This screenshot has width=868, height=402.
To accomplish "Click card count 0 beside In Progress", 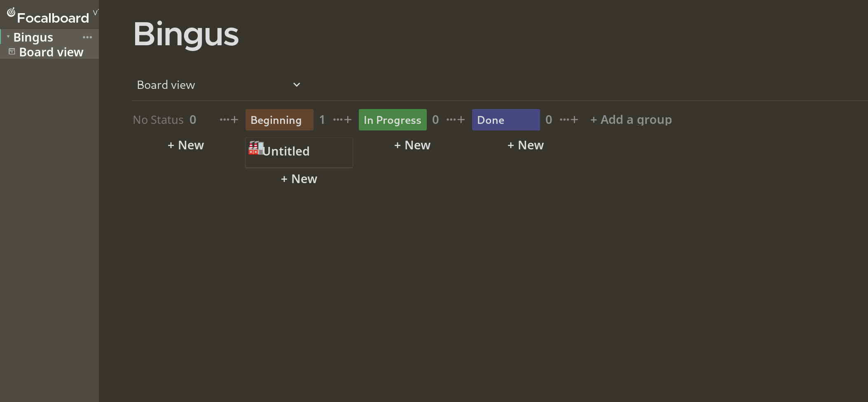I will pos(435,120).
